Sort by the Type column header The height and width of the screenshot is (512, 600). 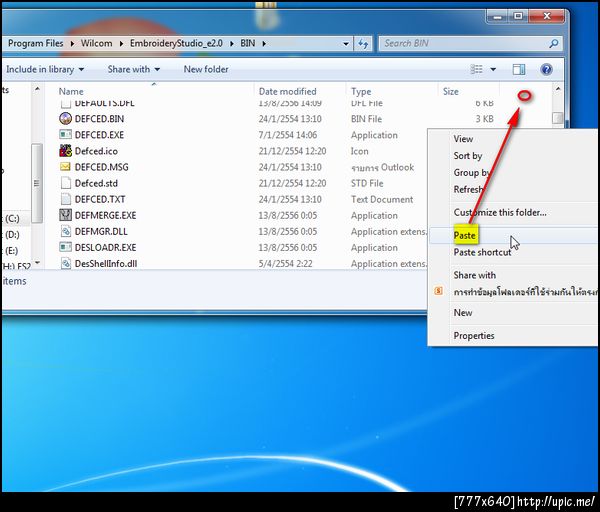tap(361, 91)
